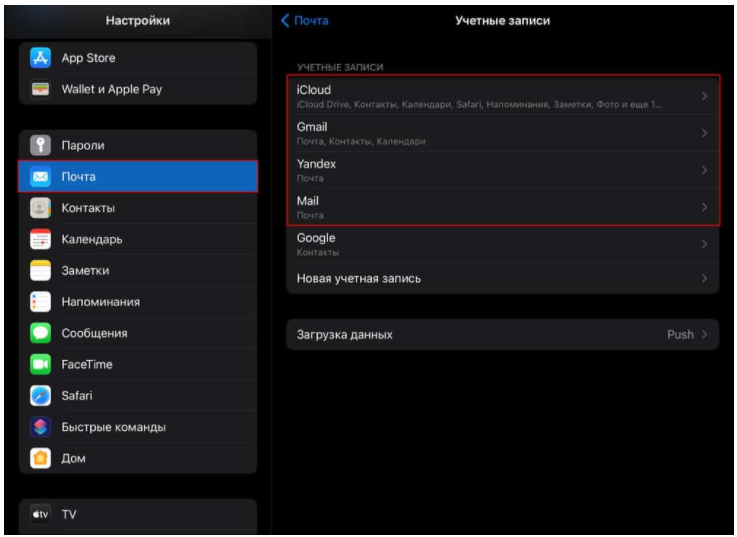Expand the iCloud account chevron
Image resolution: width=737 pixels, height=537 pixels.
pos(704,96)
